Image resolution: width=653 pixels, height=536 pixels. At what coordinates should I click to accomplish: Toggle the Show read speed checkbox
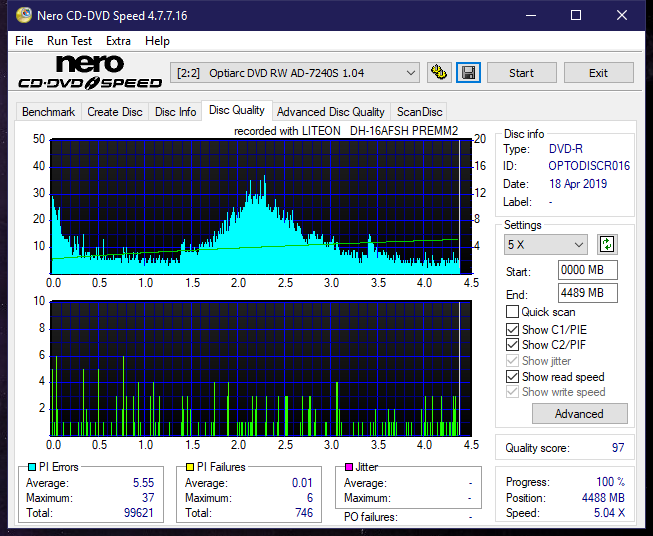tap(512, 376)
